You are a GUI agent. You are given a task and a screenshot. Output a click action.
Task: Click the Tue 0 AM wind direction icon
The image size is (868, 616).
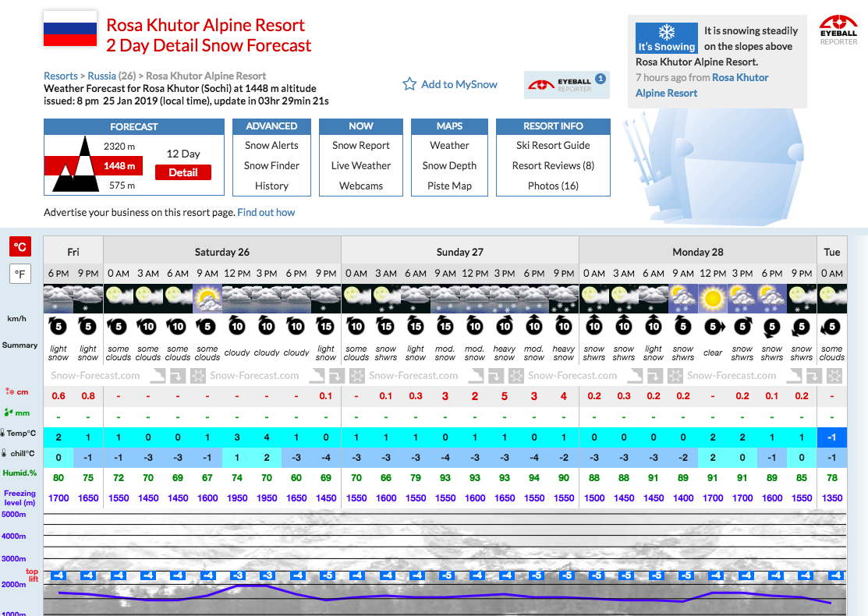[x=831, y=326]
